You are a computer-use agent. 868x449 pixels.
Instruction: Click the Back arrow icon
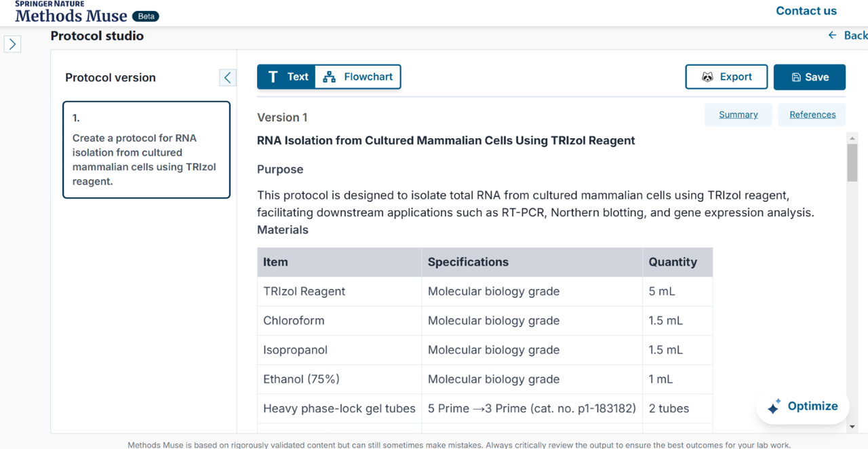point(832,35)
